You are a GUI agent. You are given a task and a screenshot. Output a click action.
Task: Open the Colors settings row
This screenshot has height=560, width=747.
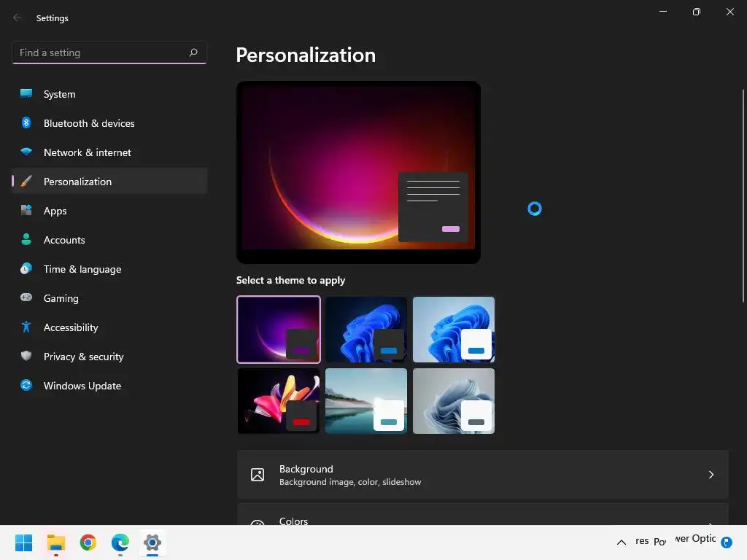[x=483, y=514]
